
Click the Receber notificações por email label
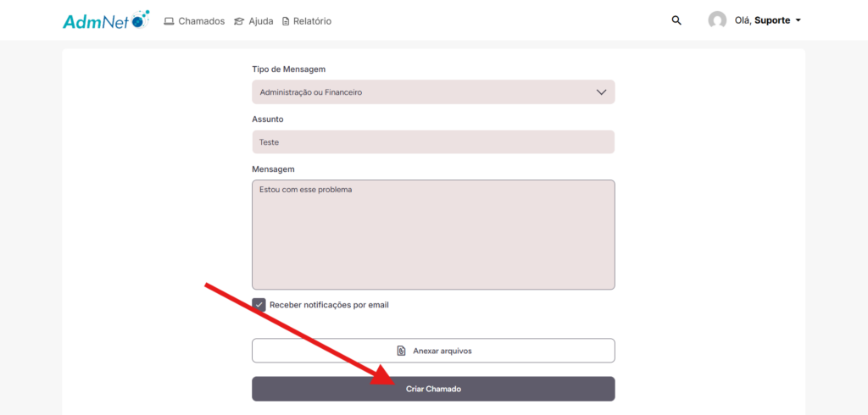pyautogui.click(x=329, y=305)
